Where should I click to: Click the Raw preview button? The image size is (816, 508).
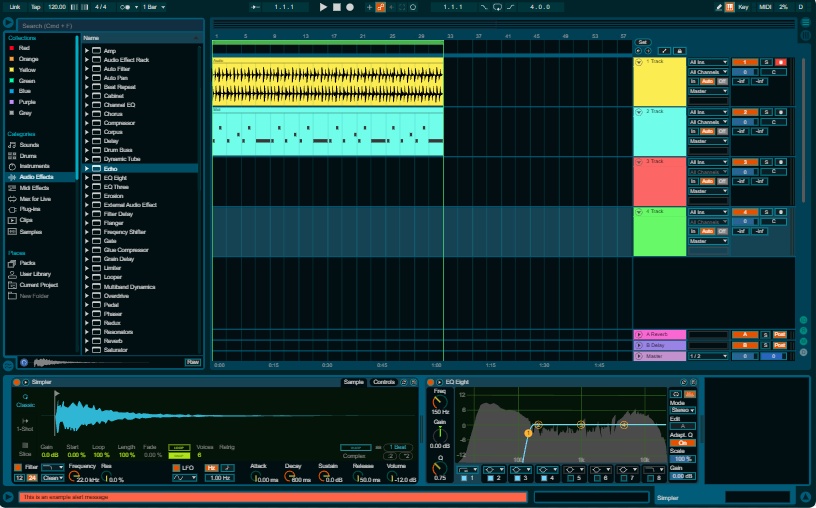[193, 362]
